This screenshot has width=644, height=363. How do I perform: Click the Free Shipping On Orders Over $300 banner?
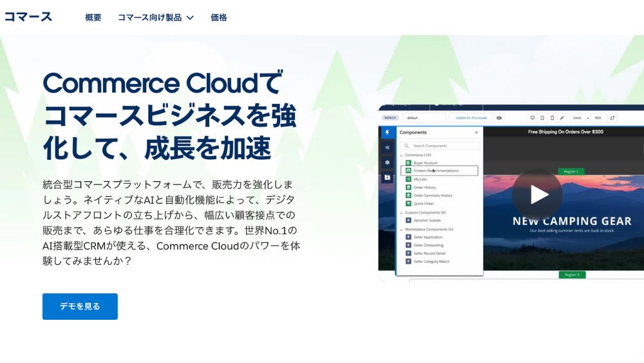(x=565, y=132)
